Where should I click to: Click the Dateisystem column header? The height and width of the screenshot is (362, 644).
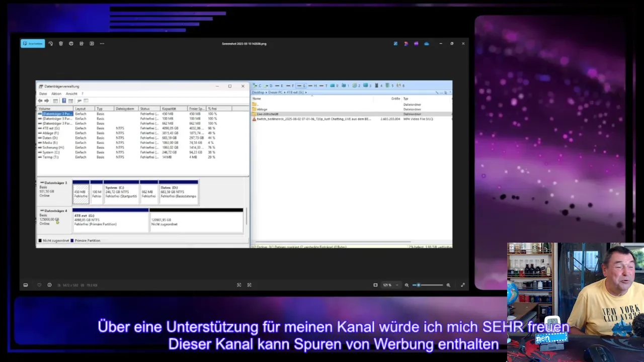(126, 109)
